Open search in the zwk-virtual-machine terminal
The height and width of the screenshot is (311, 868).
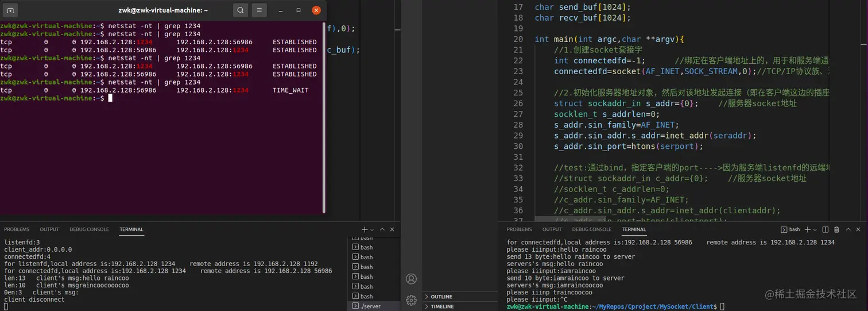pos(241,10)
